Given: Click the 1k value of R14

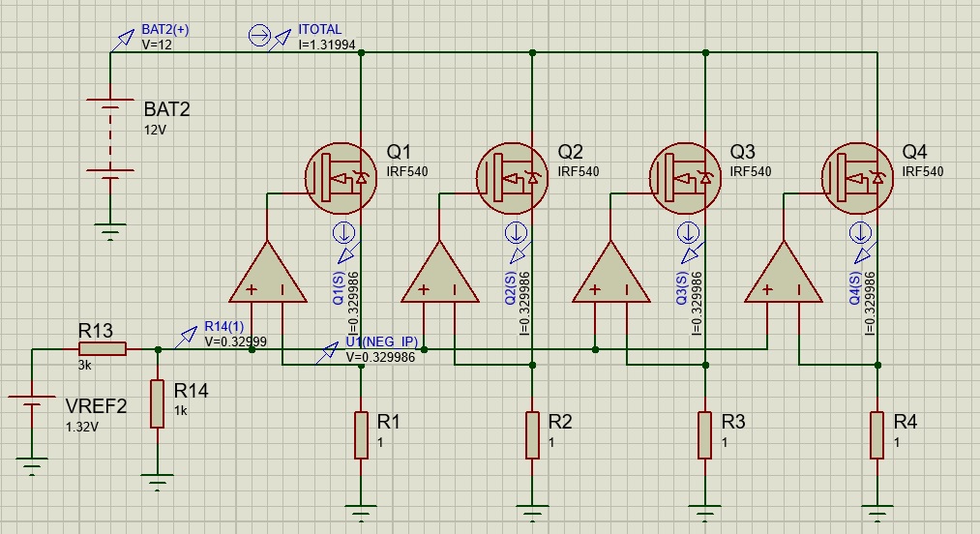Looking at the screenshot, I should click(x=181, y=411).
